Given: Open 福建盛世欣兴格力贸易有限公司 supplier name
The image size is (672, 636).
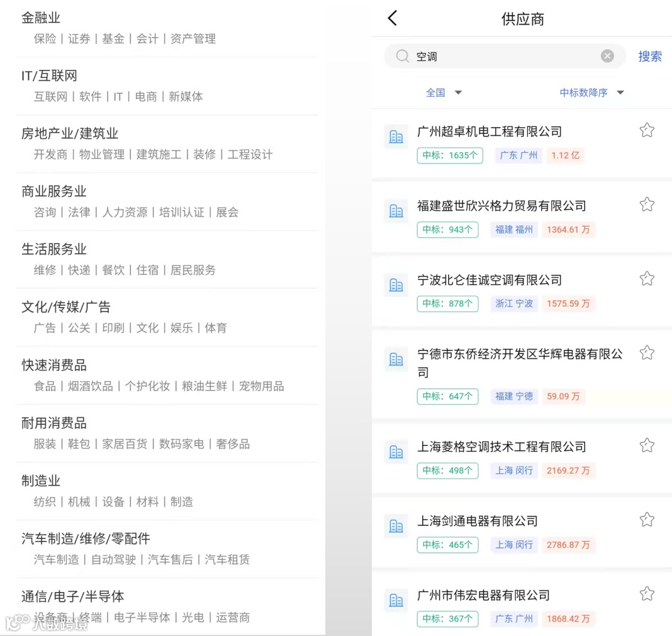Looking at the screenshot, I should 501,206.
